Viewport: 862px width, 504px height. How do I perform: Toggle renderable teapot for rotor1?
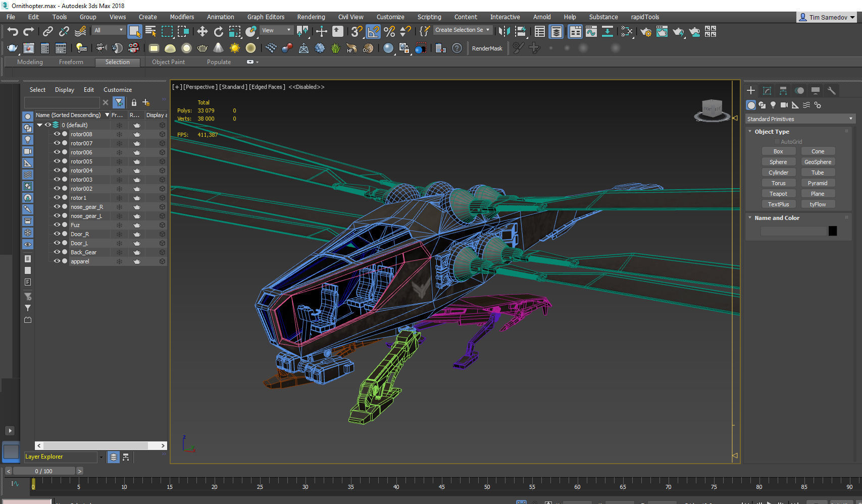(136, 198)
